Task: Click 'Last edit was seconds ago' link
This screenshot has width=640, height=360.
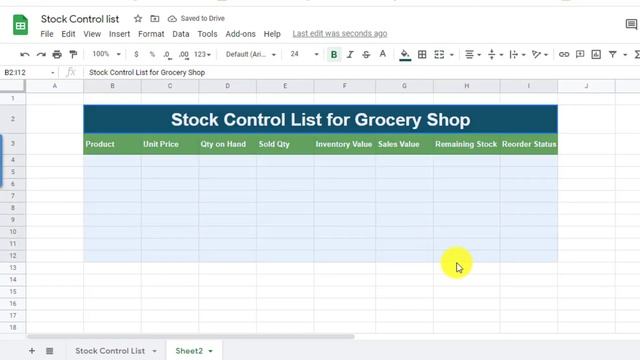Action: [x=340, y=34]
